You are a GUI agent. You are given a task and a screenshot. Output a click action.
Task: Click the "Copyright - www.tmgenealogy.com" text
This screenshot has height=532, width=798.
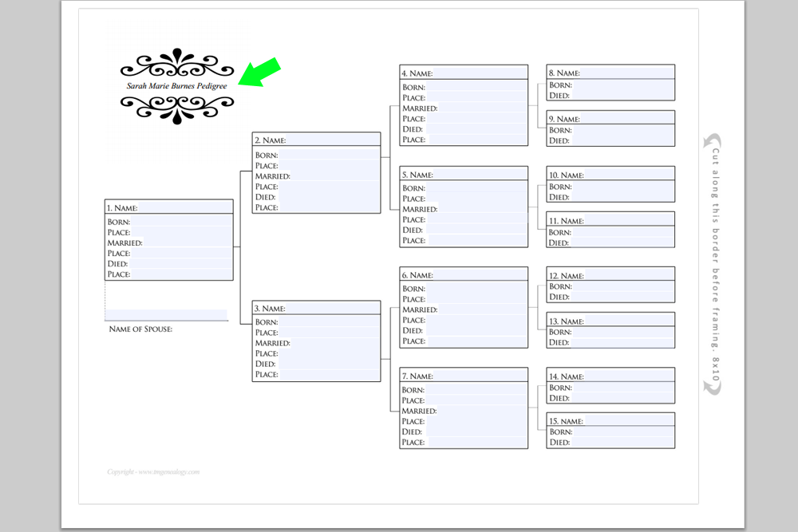click(153, 472)
